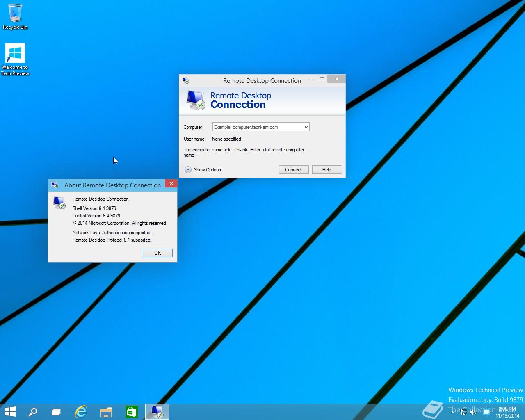Click About dialog title bar system icon

(x=55, y=185)
